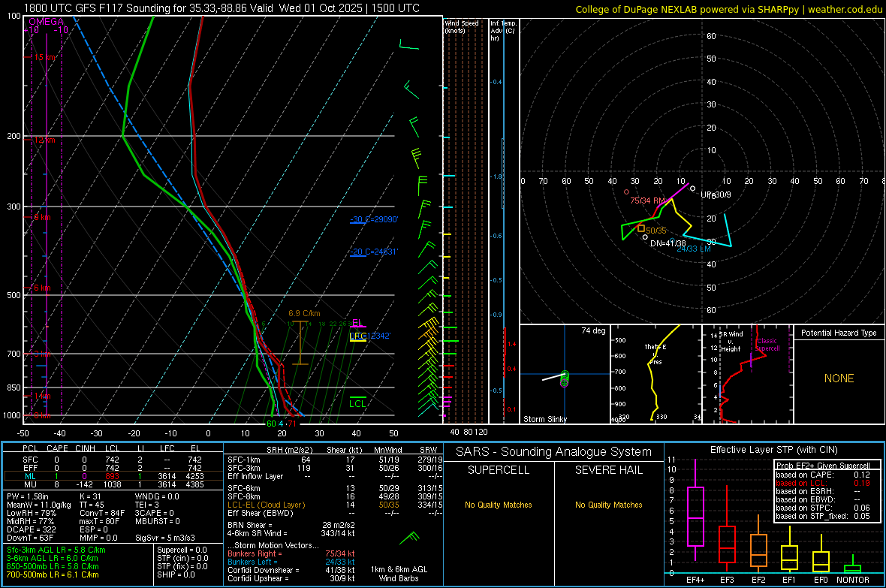Click the NONE hazard type value
The height and width of the screenshot is (588, 886).
click(839, 378)
